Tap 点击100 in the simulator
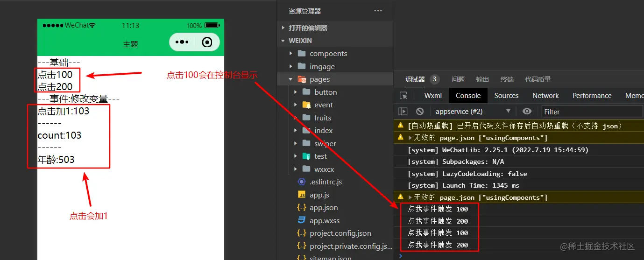 (55, 75)
